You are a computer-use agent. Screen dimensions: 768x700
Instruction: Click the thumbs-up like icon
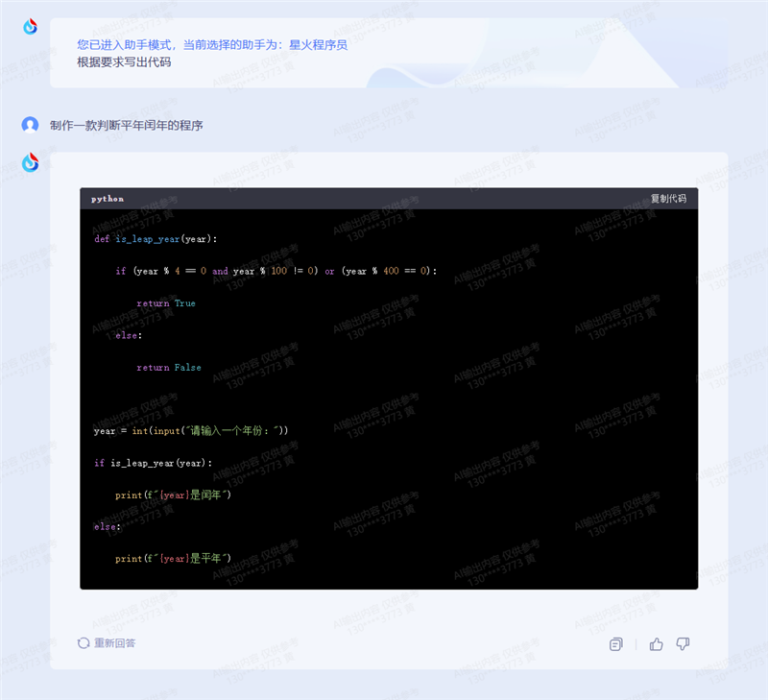656,644
